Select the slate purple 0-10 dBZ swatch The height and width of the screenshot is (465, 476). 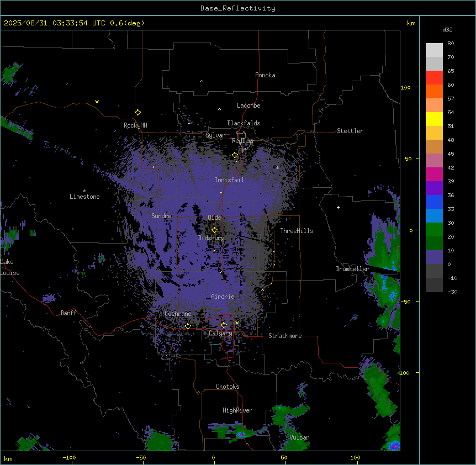[x=434, y=257]
